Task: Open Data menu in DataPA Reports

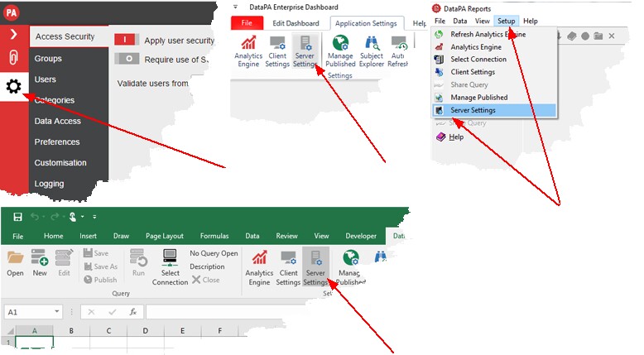Action: click(x=460, y=21)
